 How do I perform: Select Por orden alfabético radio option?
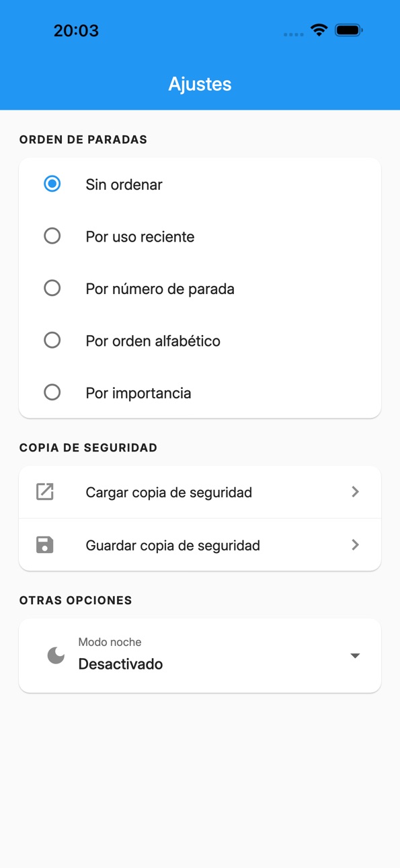(52, 340)
